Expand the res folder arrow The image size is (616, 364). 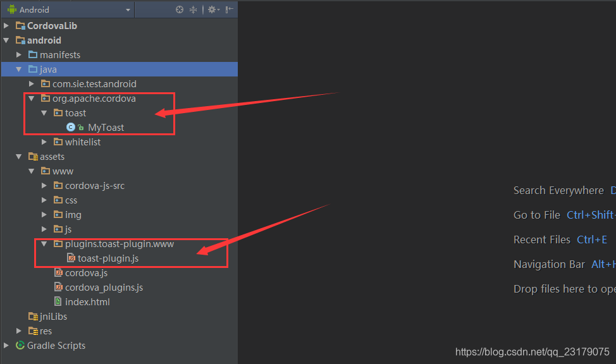19,331
